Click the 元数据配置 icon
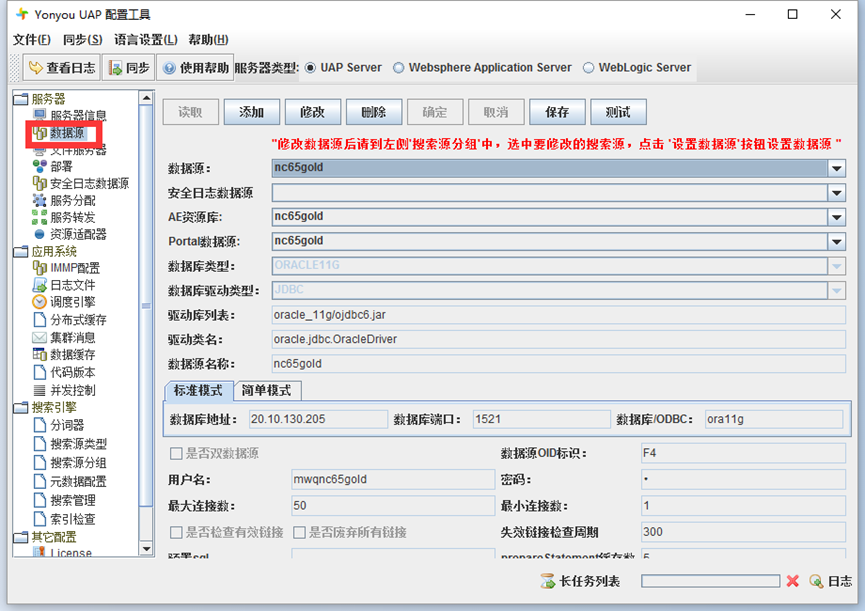 pos(39,481)
